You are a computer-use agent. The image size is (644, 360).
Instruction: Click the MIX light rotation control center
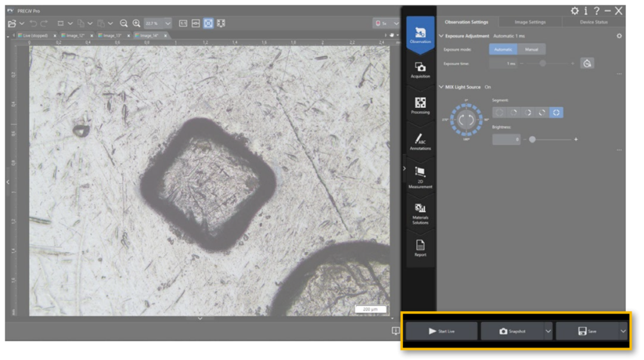pos(466,120)
